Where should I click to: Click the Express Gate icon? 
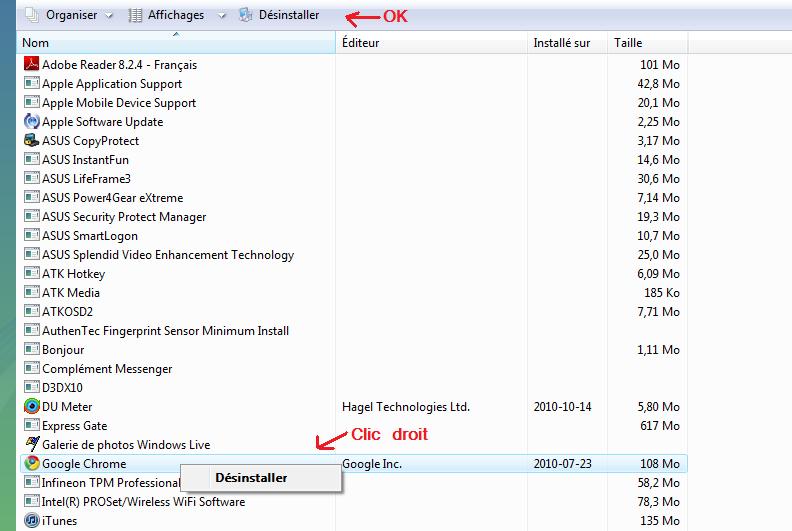click(x=31, y=425)
